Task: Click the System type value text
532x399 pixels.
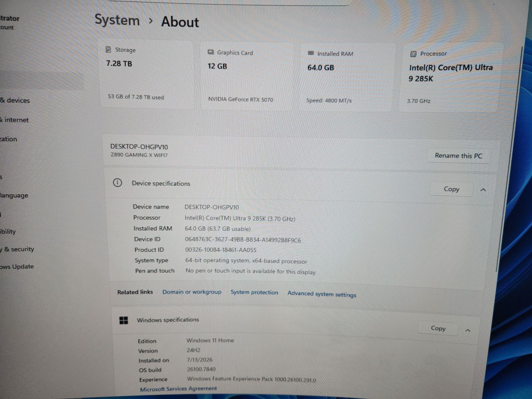Action: pyautogui.click(x=246, y=261)
